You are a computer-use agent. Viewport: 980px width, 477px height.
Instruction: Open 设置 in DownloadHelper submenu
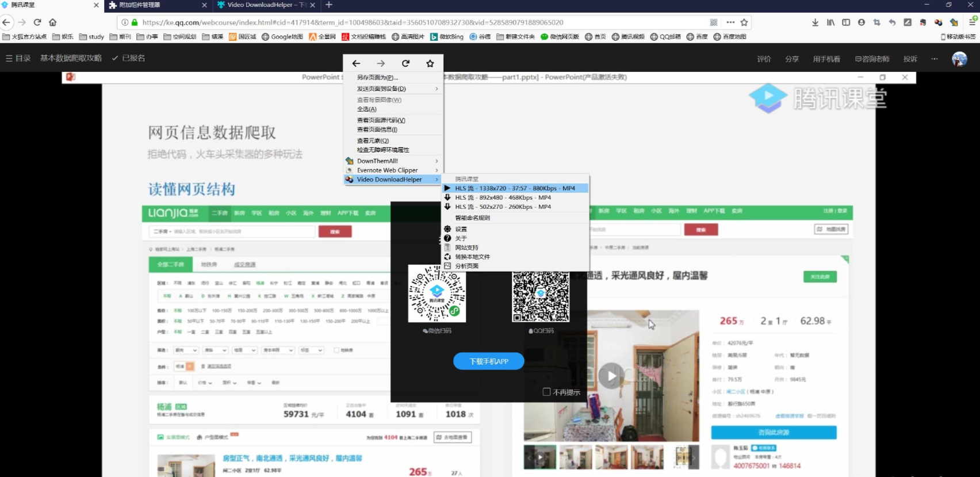[x=515, y=229]
